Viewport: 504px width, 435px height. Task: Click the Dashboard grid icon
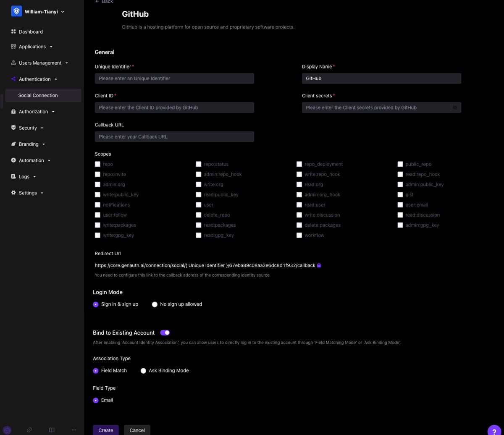pyautogui.click(x=13, y=31)
